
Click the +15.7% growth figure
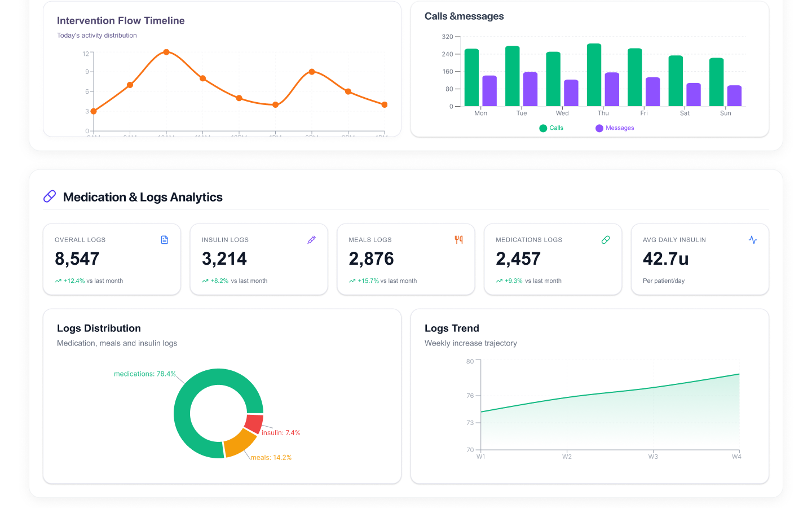[368, 281]
